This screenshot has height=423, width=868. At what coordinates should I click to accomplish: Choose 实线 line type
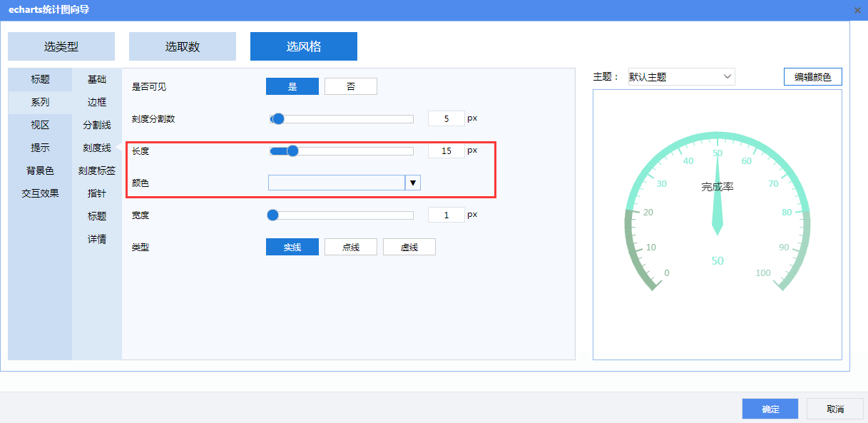click(x=292, y=247)
